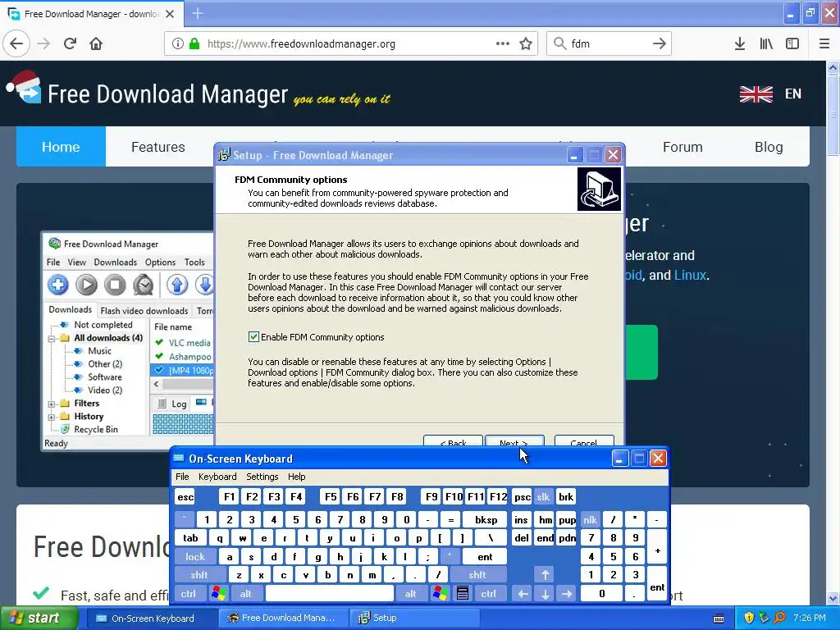Screen dimensions: 840x630
Task: Uncheck Enable FDM Community options
Action: (x=253, y=336)
